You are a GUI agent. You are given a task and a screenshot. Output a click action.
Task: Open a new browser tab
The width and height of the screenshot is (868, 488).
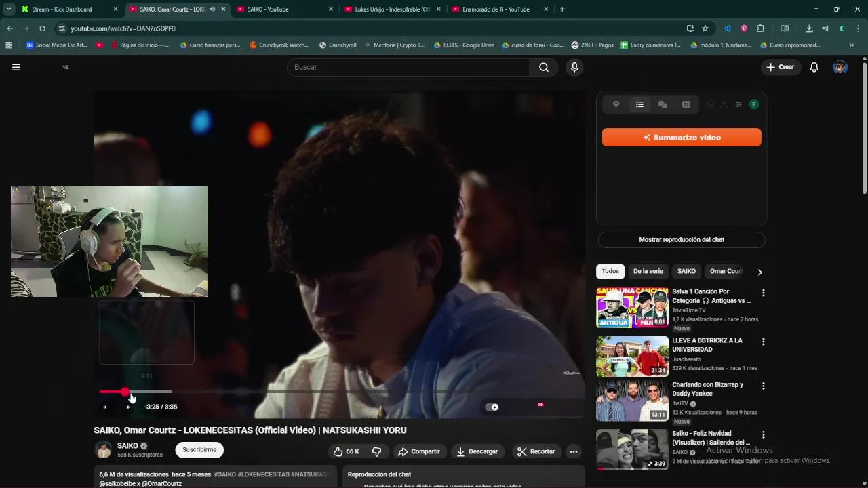[x=562, y=9]
